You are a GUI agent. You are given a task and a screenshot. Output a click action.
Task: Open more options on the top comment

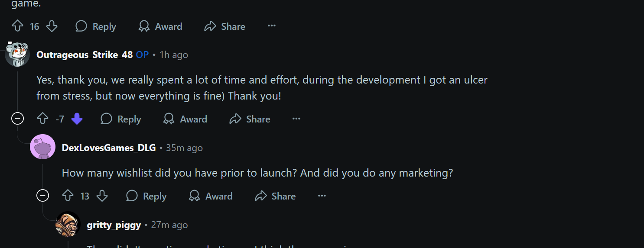tap(272, 26)
